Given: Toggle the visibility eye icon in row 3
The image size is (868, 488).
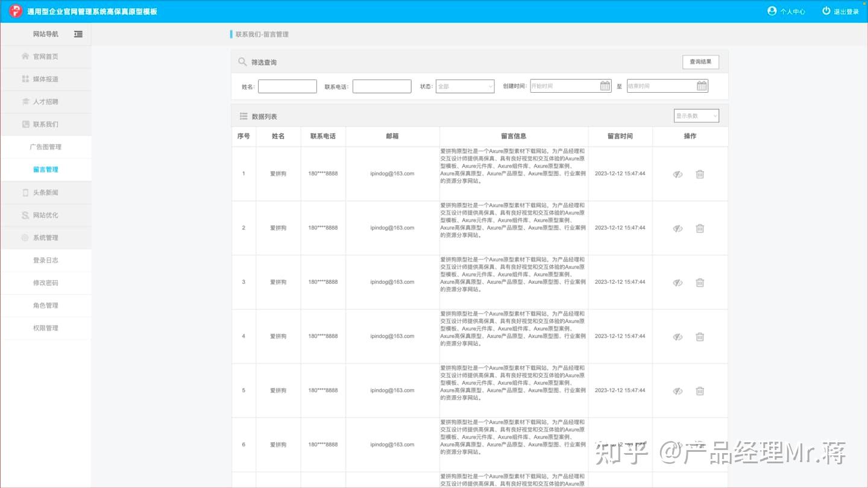Looking at the screenshot, I should (x=678, y=283).
